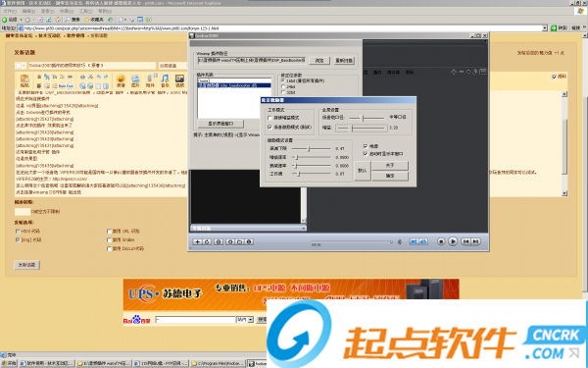
Task: Toggle the upper checked box above the 关于 button
Action: tap(366, 146)
